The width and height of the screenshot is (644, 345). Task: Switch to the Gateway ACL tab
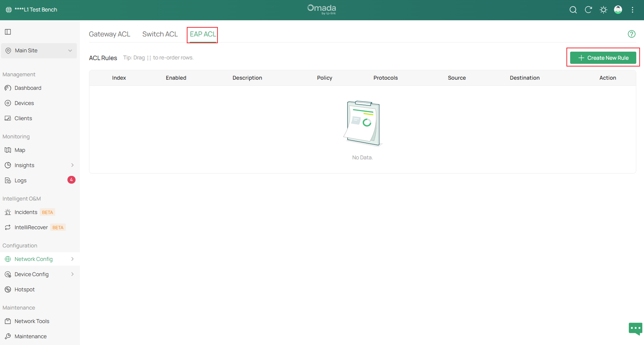point(109,34)
